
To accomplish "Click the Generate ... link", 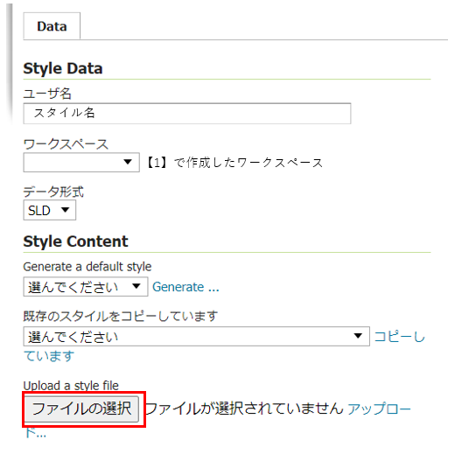I will coord(185,287).
